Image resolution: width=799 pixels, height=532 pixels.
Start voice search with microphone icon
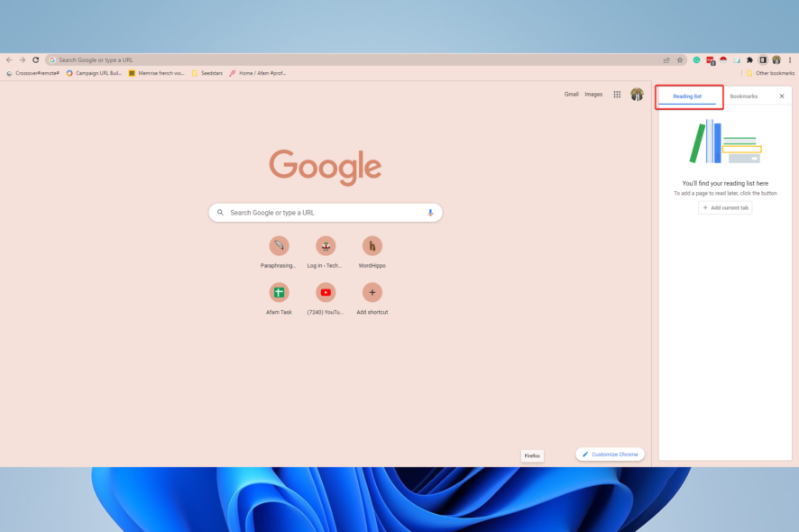click(430, 213)
